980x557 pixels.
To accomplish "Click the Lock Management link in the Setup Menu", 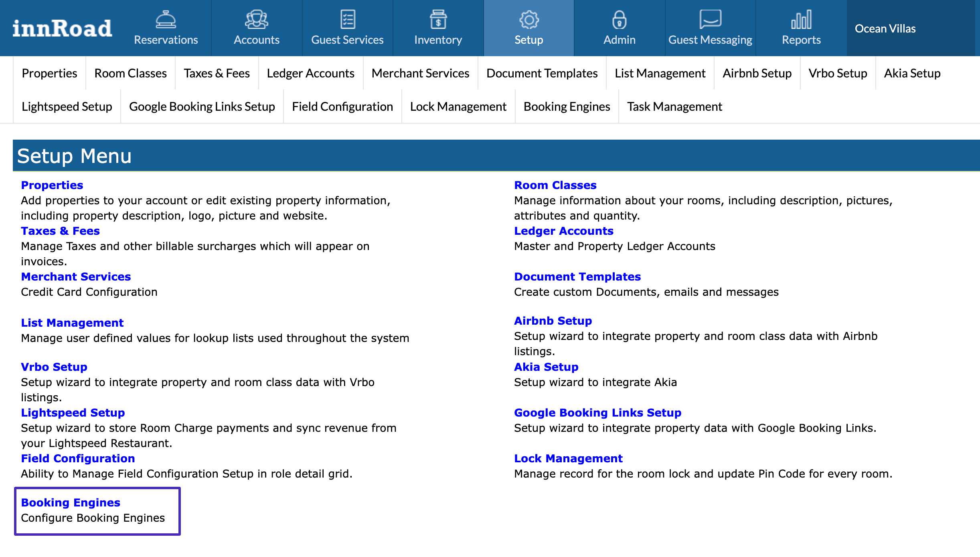I will click(x=568, y=458).
